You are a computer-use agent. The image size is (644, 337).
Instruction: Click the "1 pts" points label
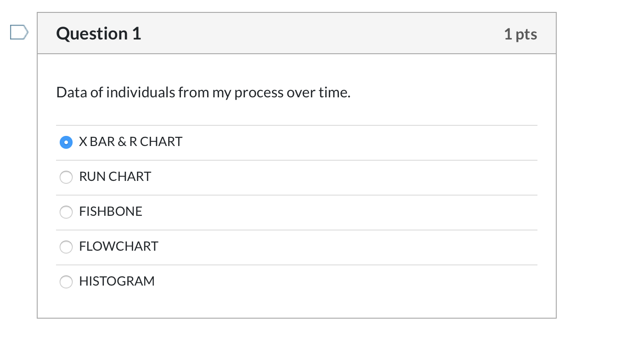pyautogui.click(x=520, y=34)
